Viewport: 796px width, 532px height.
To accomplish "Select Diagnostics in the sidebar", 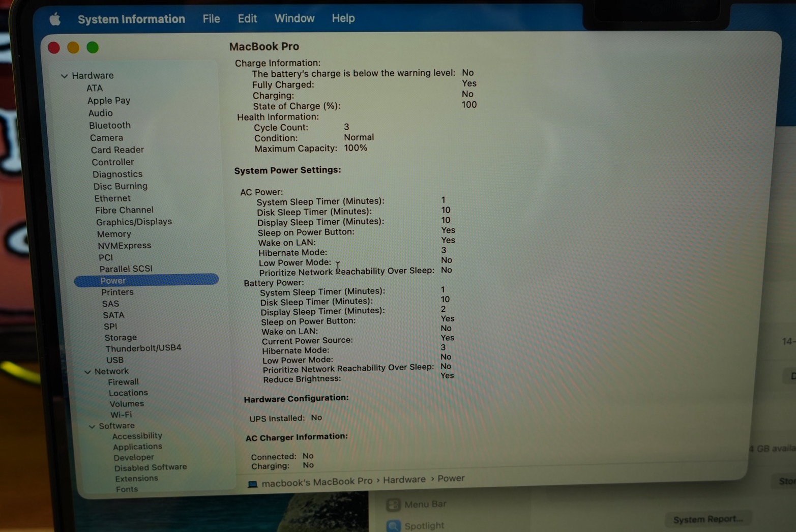I will point(117,174).
